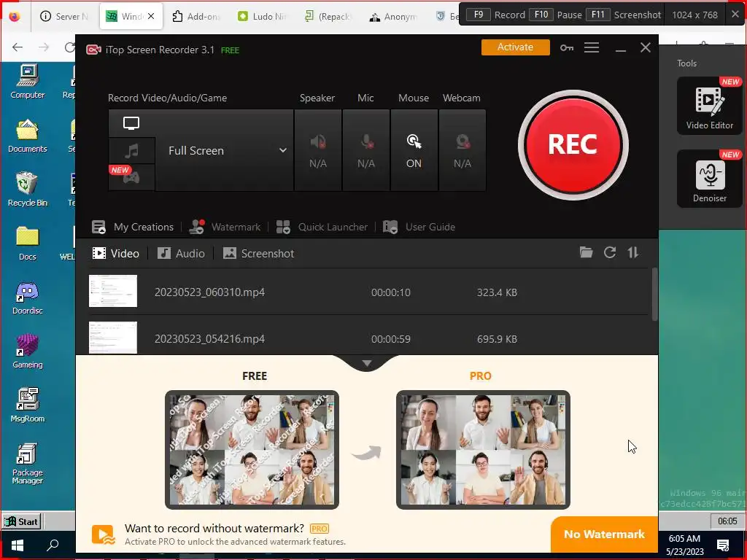Click the browser back arrow
747x560 pixels.
coord(18,47)
